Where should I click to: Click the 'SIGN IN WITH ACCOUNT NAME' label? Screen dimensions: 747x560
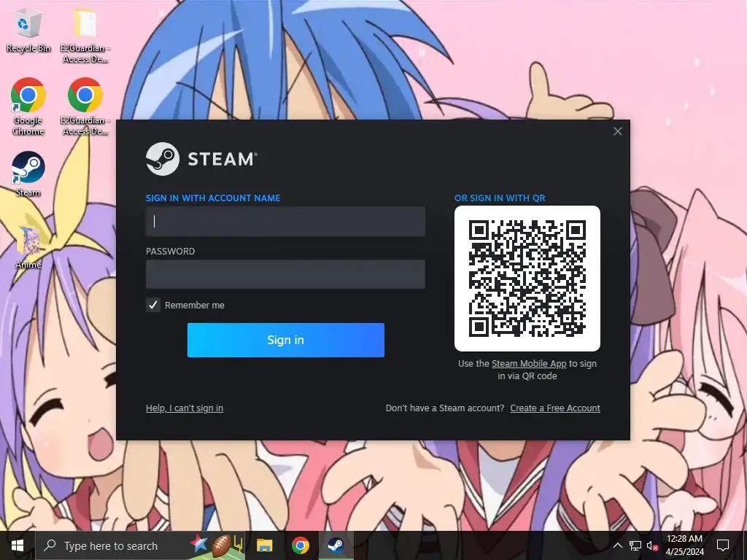click(x=213, y=198)
